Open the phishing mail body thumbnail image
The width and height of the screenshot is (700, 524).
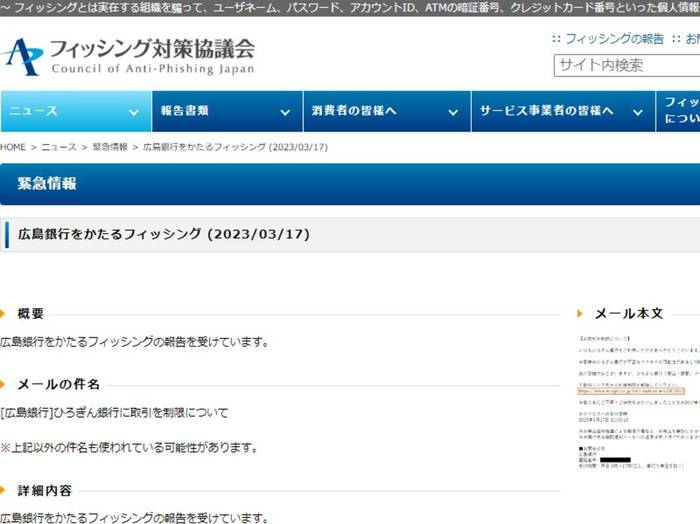click(x=638, y=402)
